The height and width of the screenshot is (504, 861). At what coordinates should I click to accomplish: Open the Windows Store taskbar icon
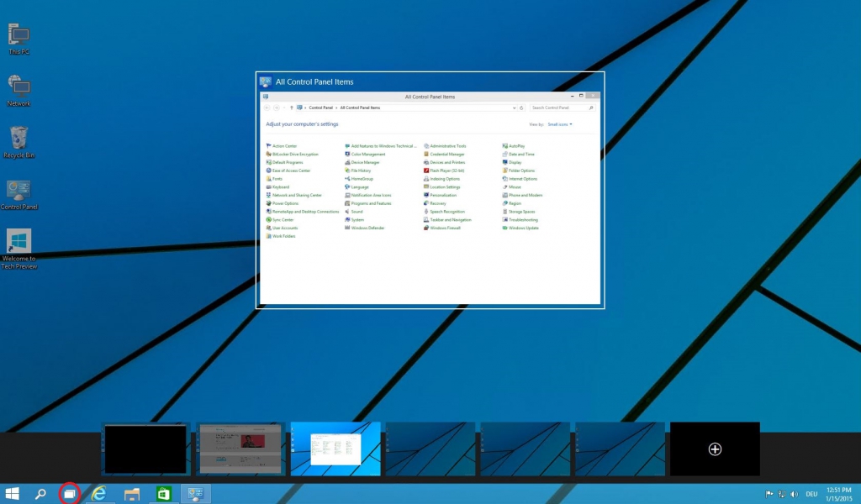(x=163, y=494)
